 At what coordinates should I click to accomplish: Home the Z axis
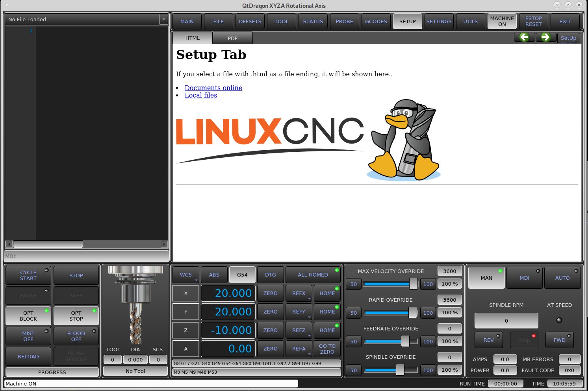point(327,330)
